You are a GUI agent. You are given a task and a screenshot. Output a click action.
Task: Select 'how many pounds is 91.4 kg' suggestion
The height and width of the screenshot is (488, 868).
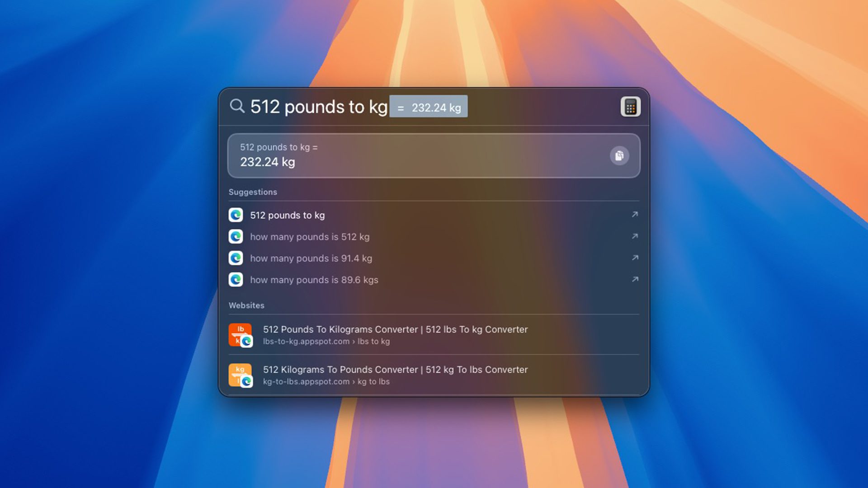tap(434, 258)
